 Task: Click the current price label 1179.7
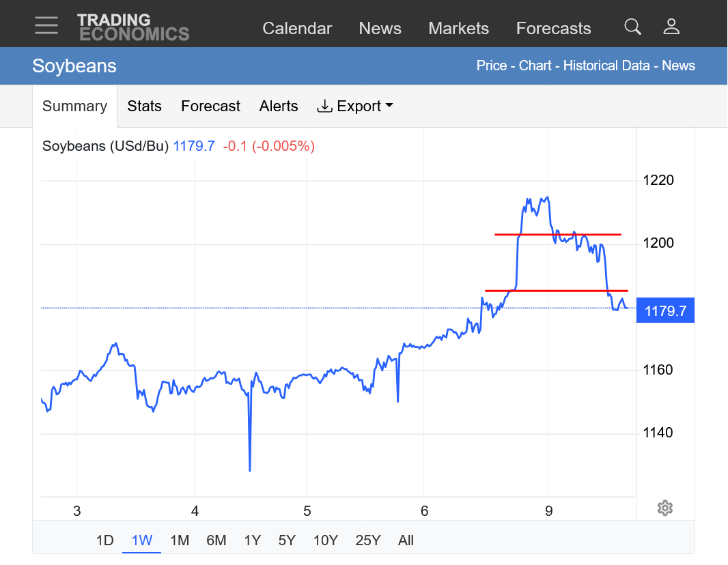pos(665,313)
